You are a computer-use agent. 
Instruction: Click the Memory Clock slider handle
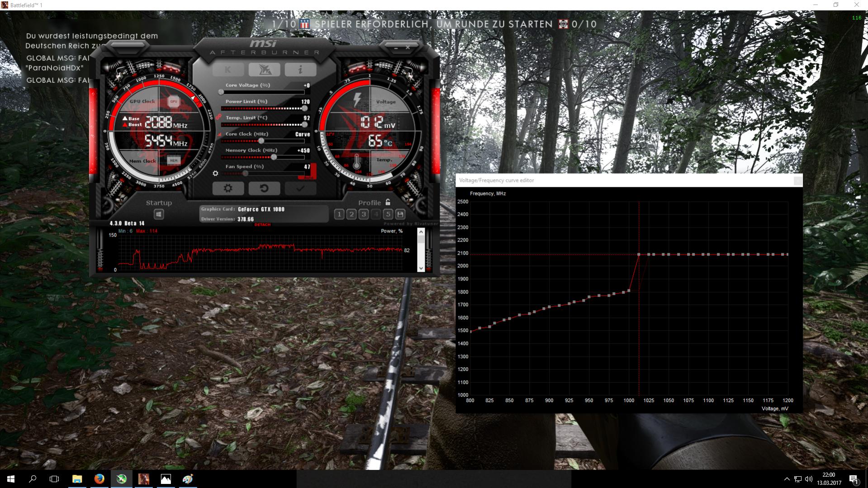click(274, 157)
